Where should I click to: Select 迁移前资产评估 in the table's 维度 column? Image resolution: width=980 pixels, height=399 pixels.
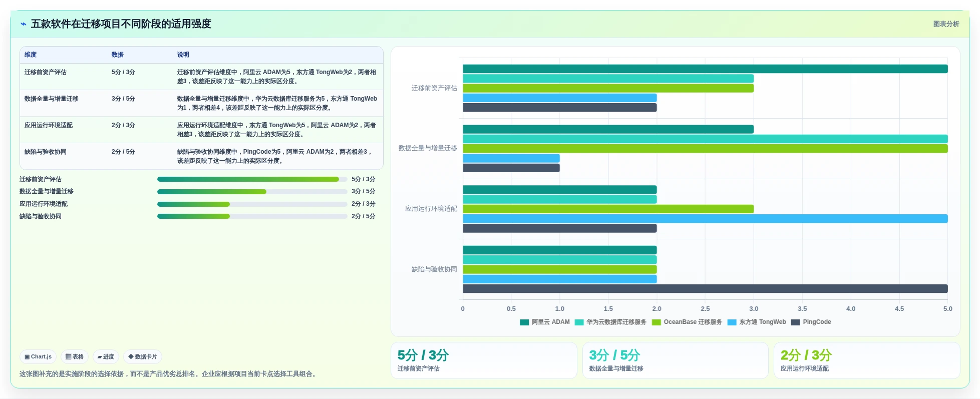click(46, 72)
